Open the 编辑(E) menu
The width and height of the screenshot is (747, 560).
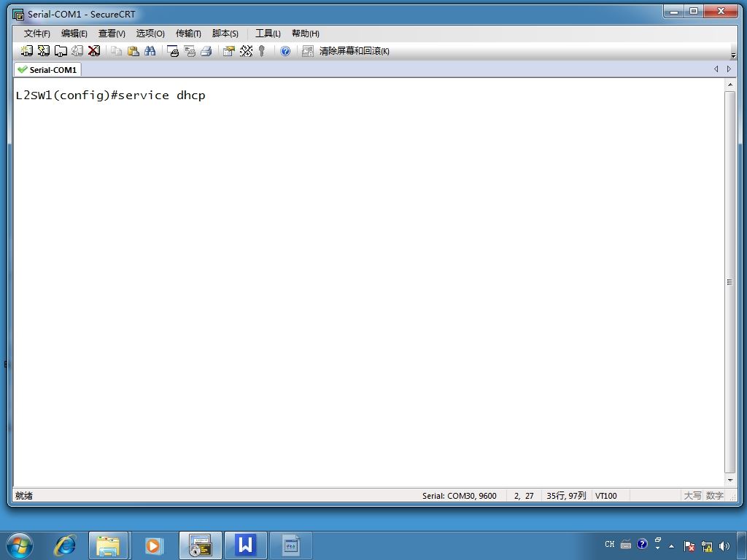click(74, 34)
